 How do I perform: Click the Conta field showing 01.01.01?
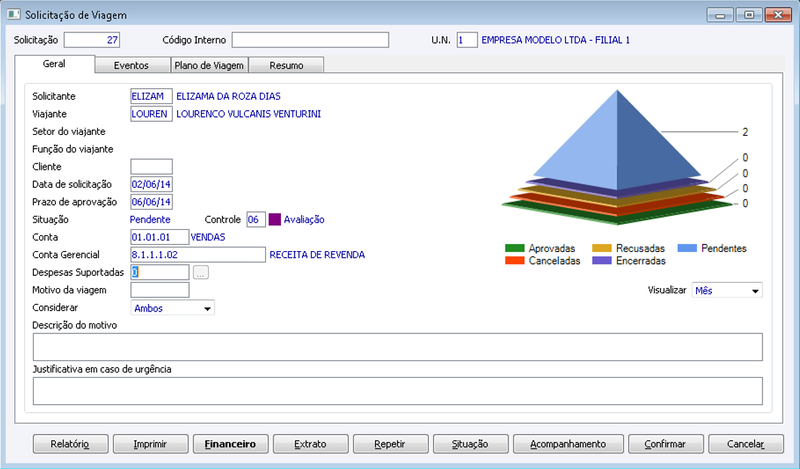(160, 237)
